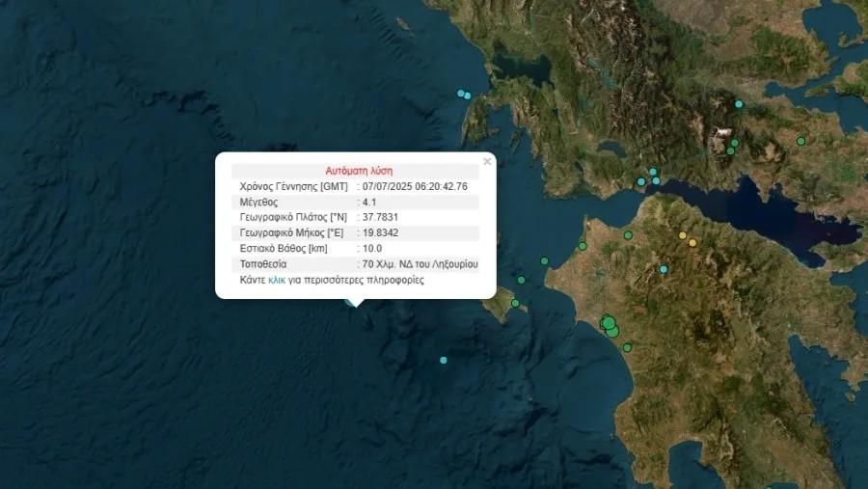Select the green marker left of the yellow marker
Viewport: 868px width, 489px height.
pyautogui.click(x=628, y=235)
